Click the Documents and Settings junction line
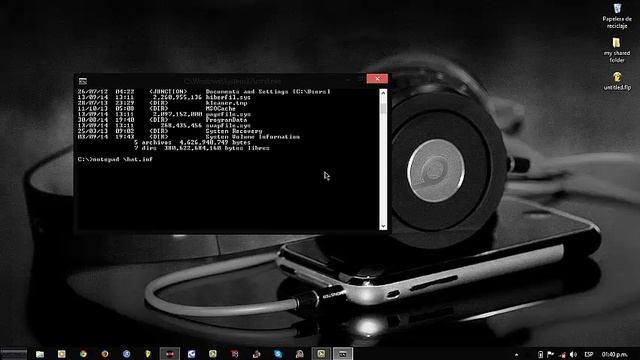The width and height of the screenshot is (640, 360). point(204,92)
